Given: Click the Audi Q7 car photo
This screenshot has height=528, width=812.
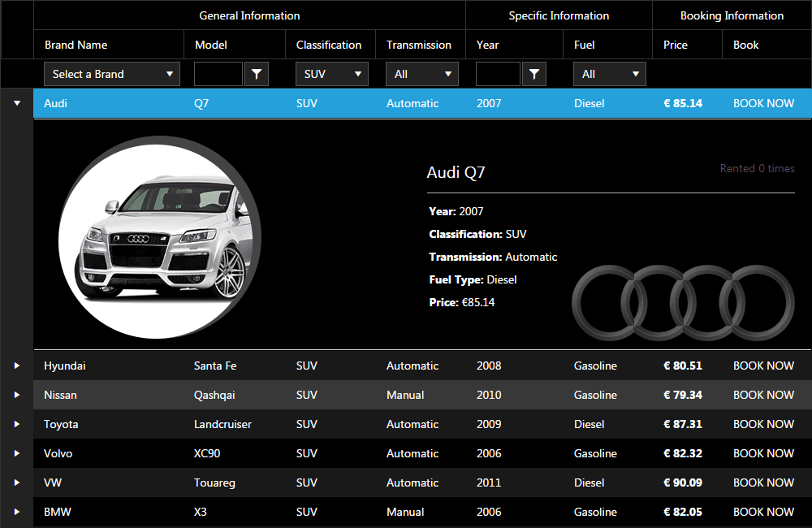Looking at the screenshot, I should pos(160,237).
